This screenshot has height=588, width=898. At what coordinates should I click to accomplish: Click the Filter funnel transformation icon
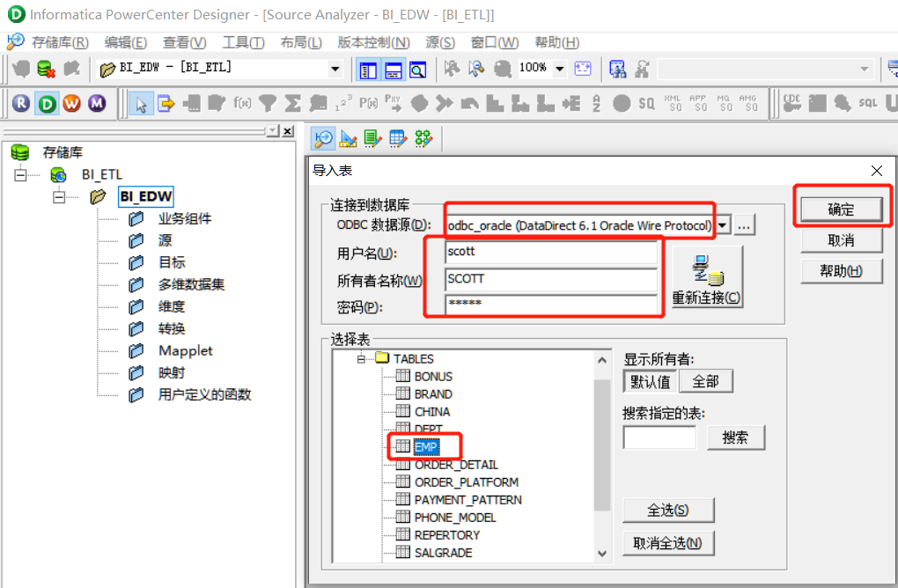pyautogui.click(x=268, y=104)
